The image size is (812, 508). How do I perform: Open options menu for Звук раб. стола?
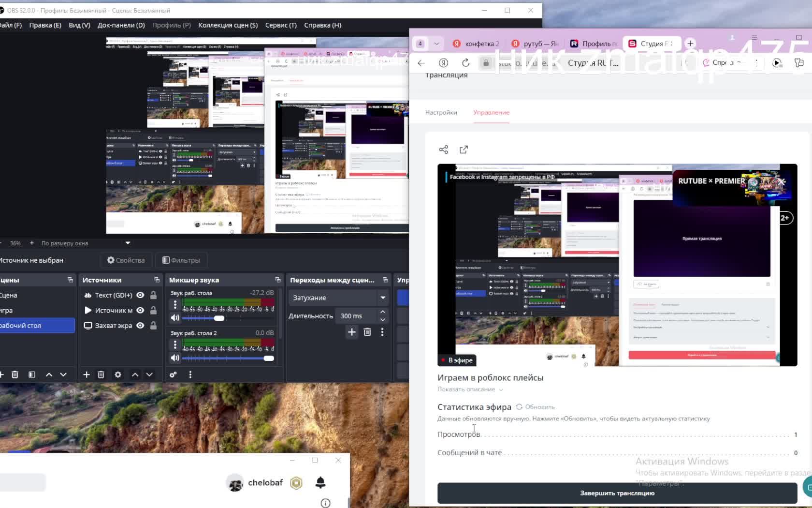(175, 305)
